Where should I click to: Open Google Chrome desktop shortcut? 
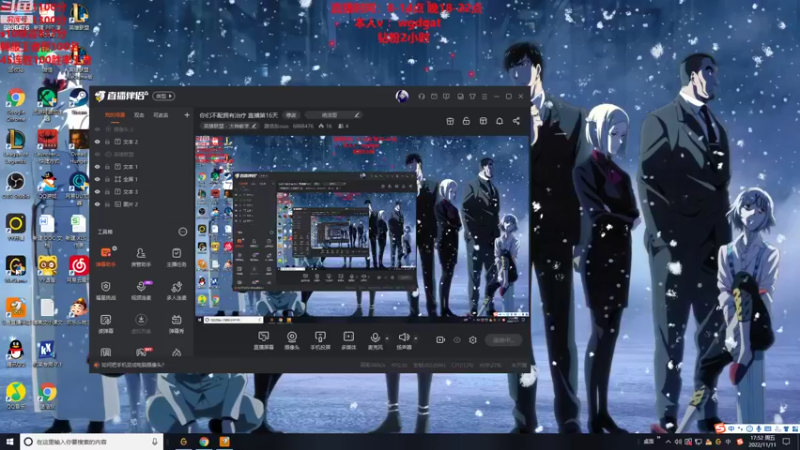click(16, 104)
